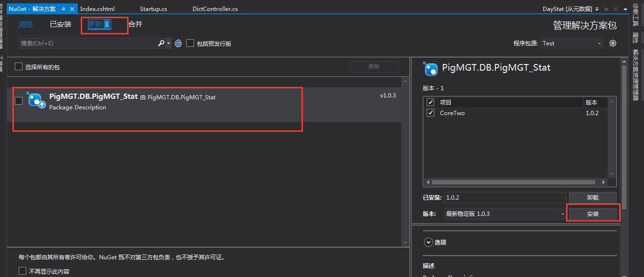Viewport: 644px width, 277px height.
Task: Click the Install button
Action: (x=592, y=214)
